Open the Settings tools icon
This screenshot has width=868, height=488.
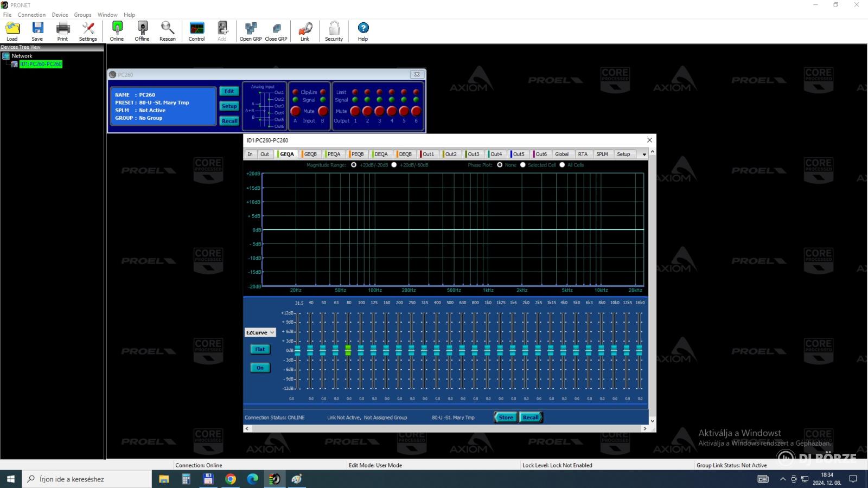tap(88, 28)
